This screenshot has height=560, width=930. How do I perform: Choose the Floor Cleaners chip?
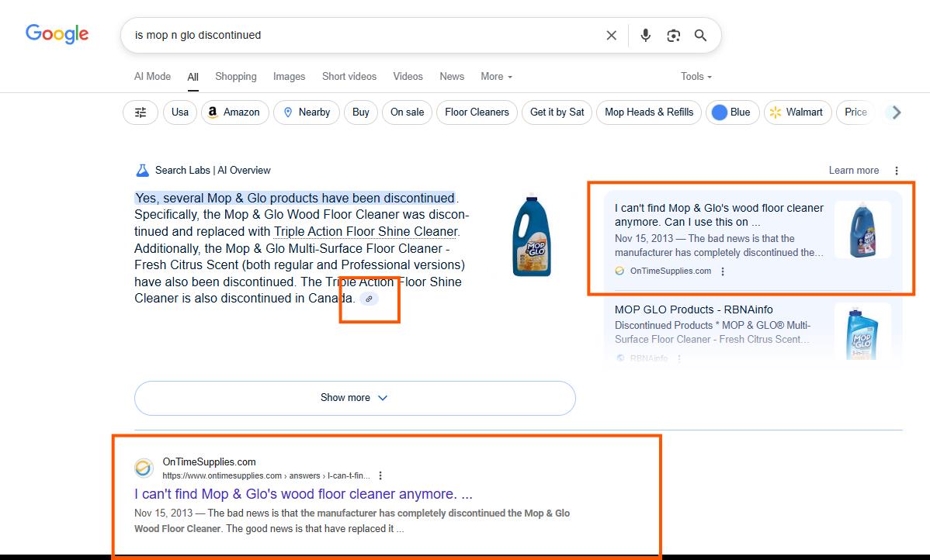(477, 112)
